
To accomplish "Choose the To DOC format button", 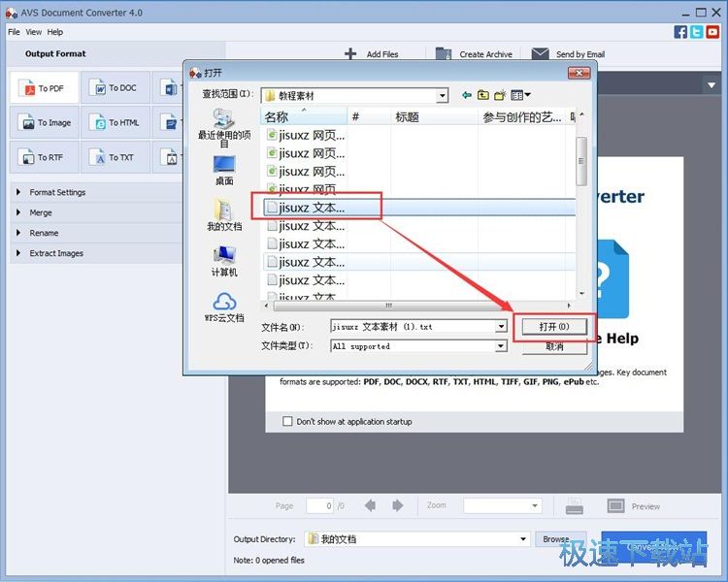I will point(115,88).
